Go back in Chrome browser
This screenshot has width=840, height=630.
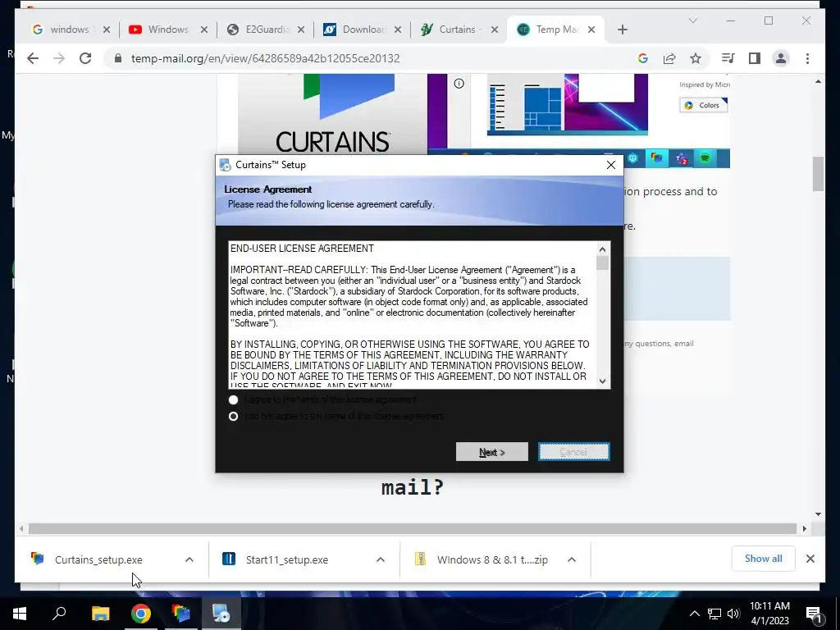pyautogui.click(x=33, y=58)
